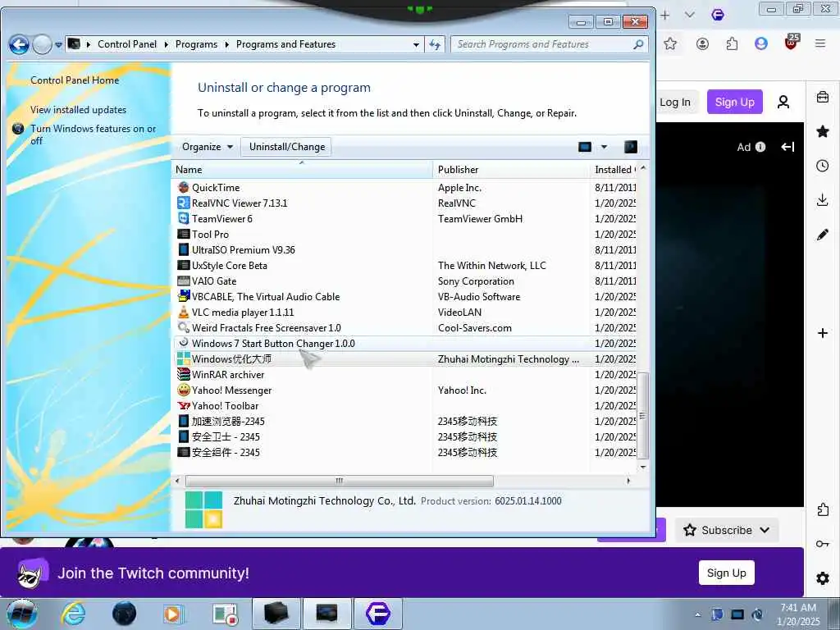Viewport: 840px width, 630px height.
Task: Click the scroll right arrow of the list
Action: [x=628, y=481]
